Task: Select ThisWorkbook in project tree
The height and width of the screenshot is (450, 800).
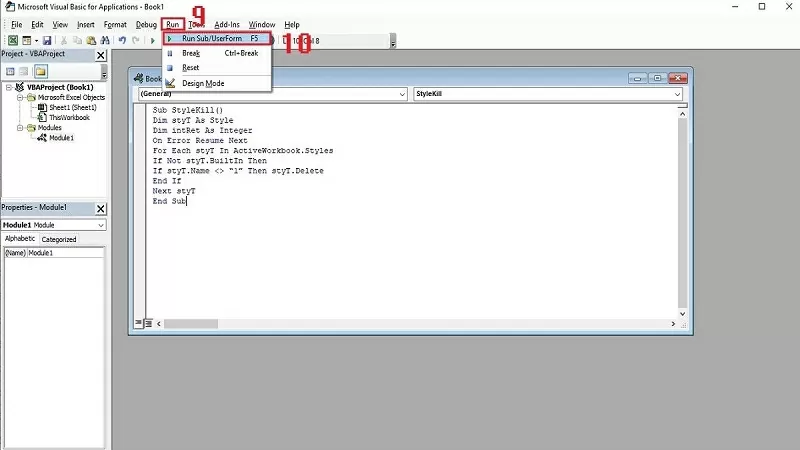Action: point(69,117)
